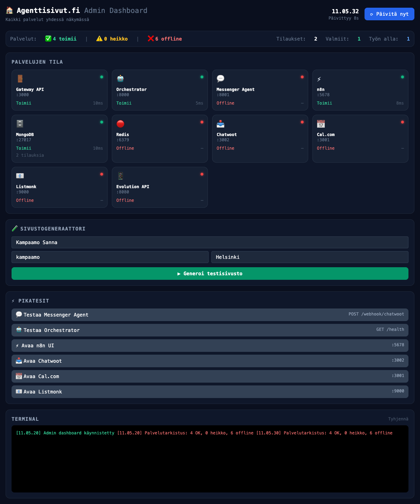This screenshot has width=420, height=504.
Task: Click the Listmonk e-mail icon
Action: tap(20, 176)
